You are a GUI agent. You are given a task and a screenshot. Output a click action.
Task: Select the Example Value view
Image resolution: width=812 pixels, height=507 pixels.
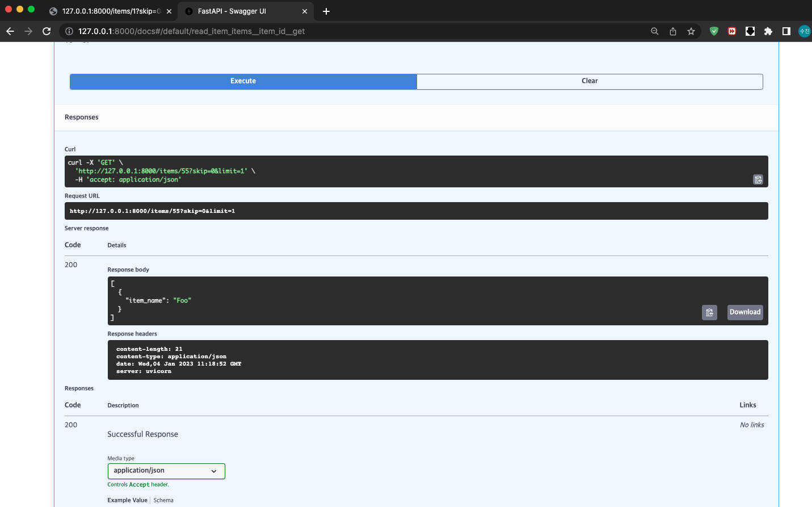coord(128,500)
